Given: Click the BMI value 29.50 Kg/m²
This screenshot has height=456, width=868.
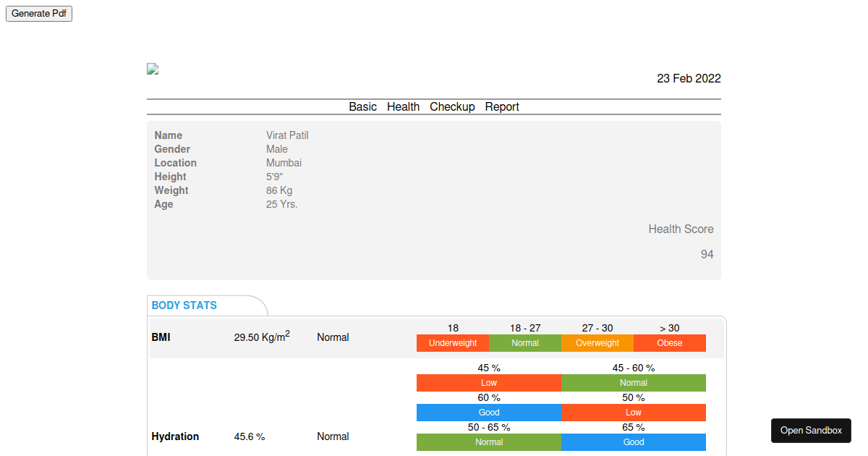Looking at the screenshot, I should click(262, 337).
